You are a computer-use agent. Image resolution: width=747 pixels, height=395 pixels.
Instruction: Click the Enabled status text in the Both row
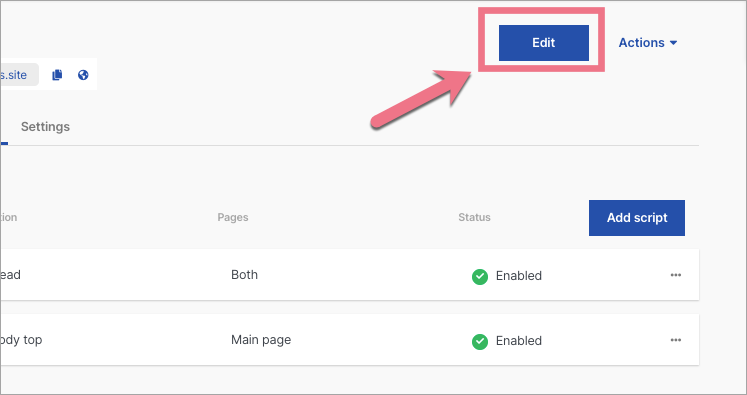[519, 276]
